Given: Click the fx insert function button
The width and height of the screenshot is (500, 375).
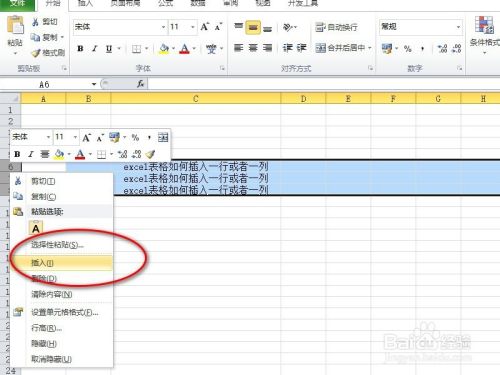Looking at the screenshot, I should pyautogui.click(x=140, y=84).
